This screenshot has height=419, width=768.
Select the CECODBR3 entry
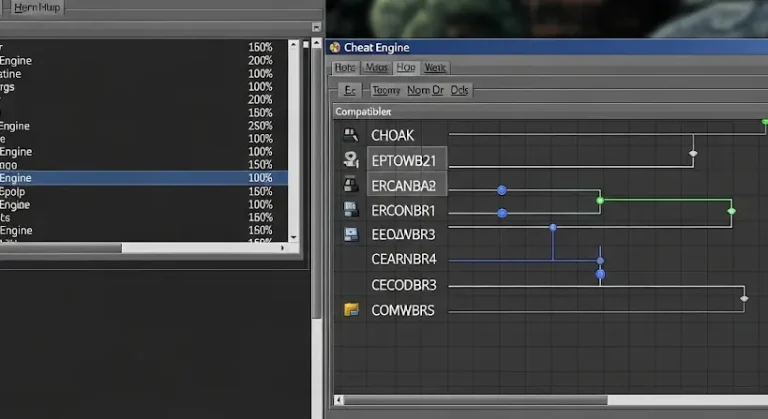point(404,285)
